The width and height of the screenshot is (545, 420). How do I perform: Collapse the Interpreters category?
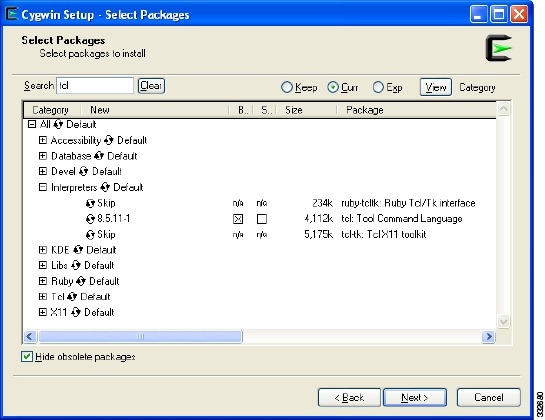(42, 187)
